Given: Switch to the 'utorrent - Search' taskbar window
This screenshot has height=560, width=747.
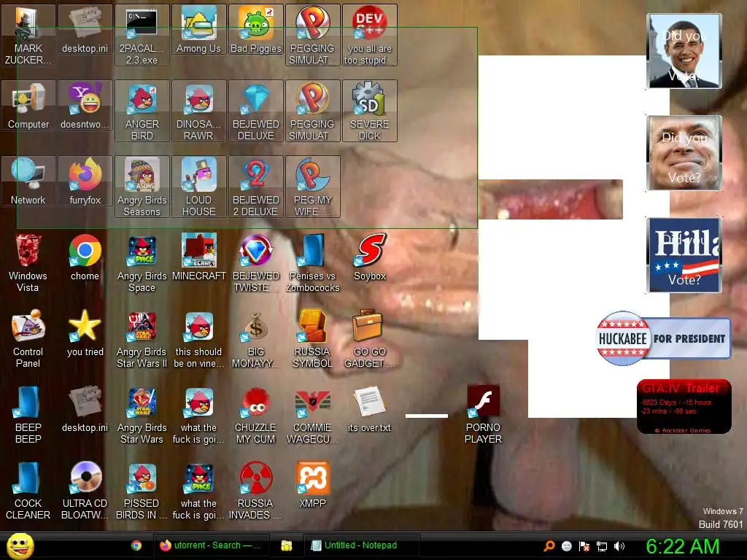Looking at the screenshot, I should (212, 545).
